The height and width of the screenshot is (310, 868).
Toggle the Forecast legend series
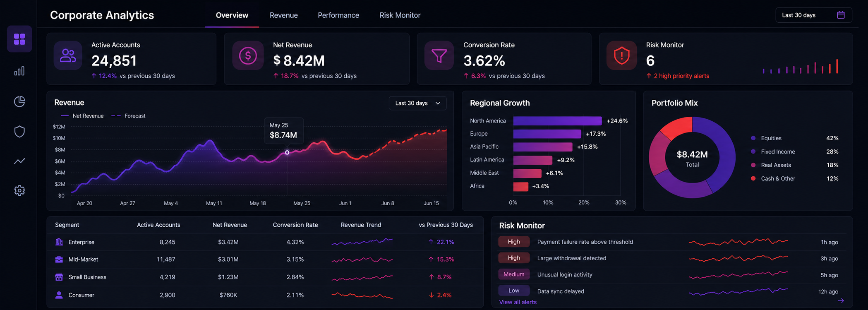[129, 116]
